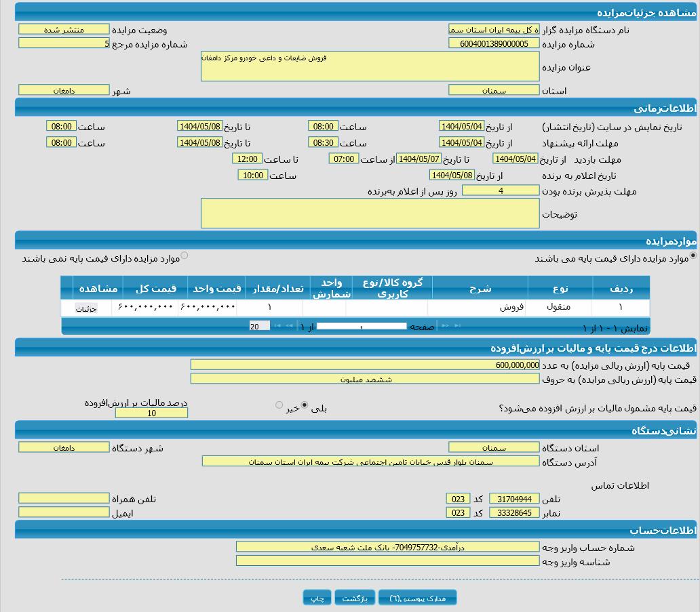This screenshot has height=612, width=700.
Task: Click the 'شرح' column header
Action: (x=480, y=288)
